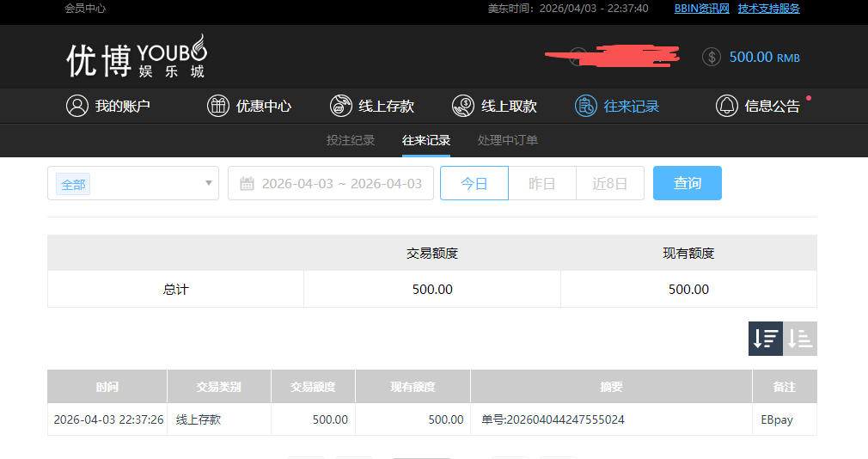The image size is (868, 459).
Task: Sort records in ascending order
Action: 800,339
